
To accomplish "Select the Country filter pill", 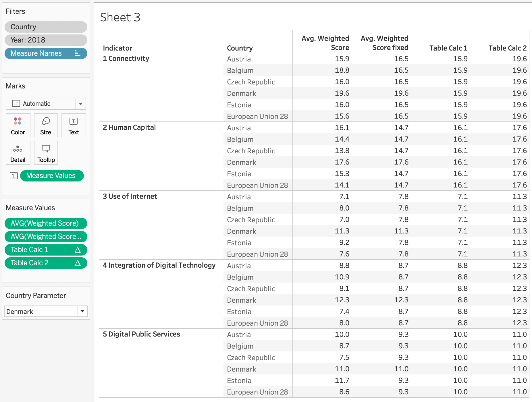I will [x=46, y=27].
